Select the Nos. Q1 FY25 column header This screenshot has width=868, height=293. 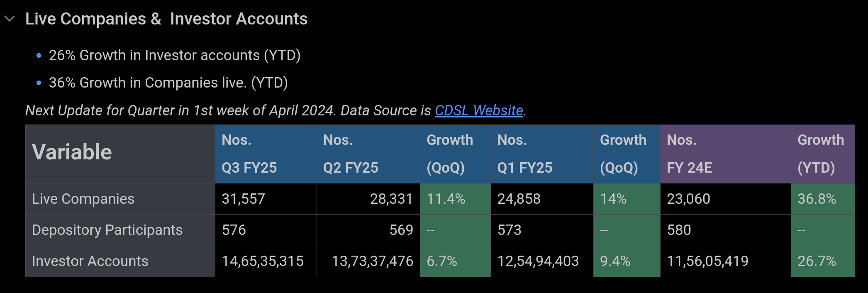tap(541, 154)
